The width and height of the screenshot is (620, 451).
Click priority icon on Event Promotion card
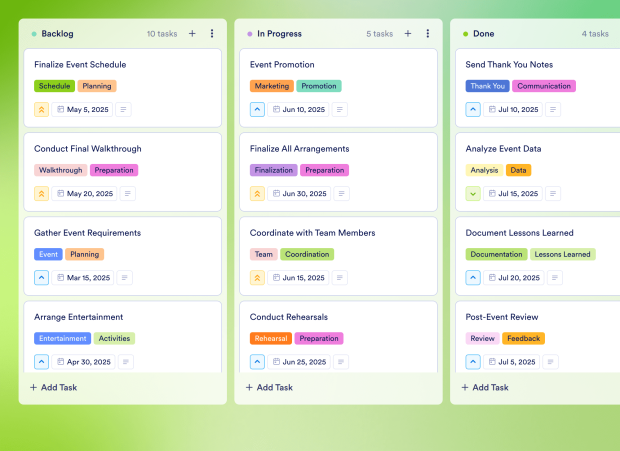258,110
